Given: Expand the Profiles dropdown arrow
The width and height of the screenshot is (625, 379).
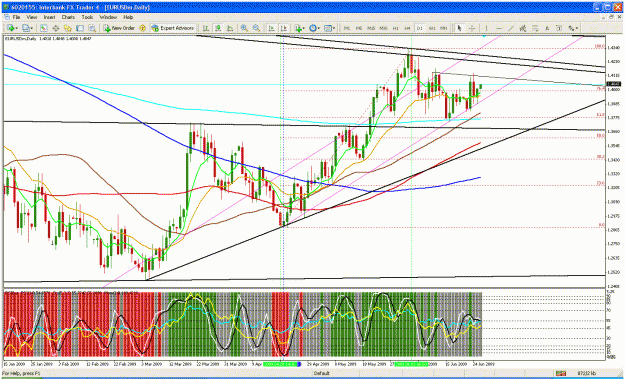Looking at the screenshot, I should click(32, 28).
